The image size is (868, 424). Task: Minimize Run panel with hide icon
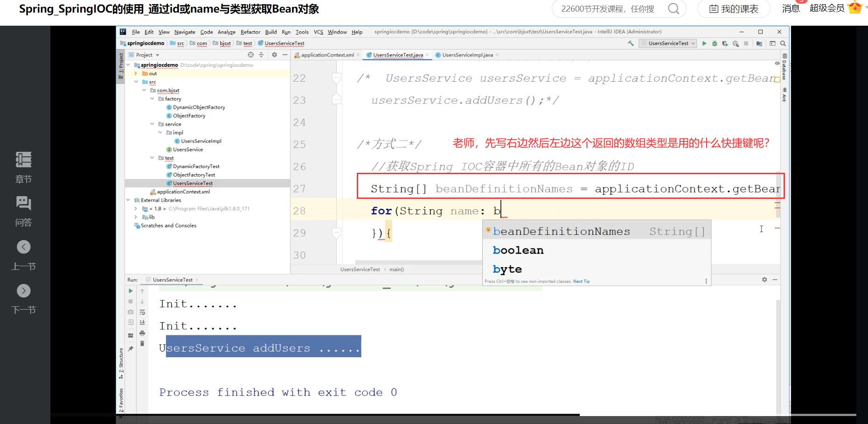coord(775,279)
